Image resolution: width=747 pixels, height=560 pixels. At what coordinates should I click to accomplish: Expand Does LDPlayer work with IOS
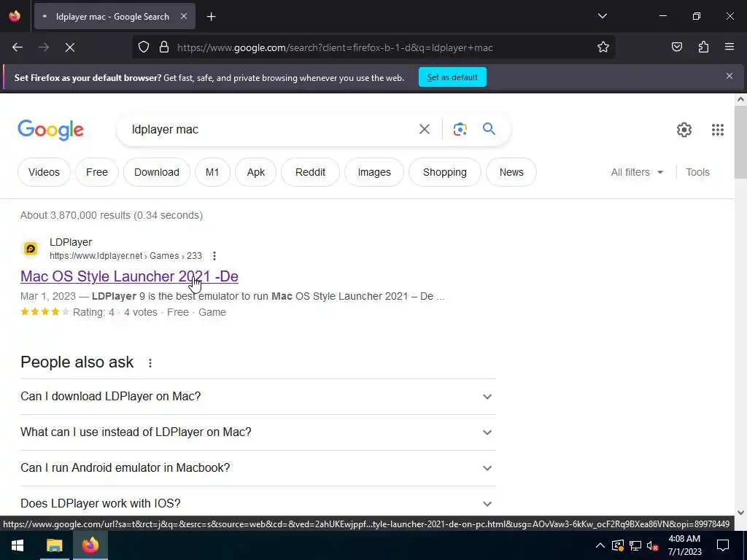coord(258,503)
